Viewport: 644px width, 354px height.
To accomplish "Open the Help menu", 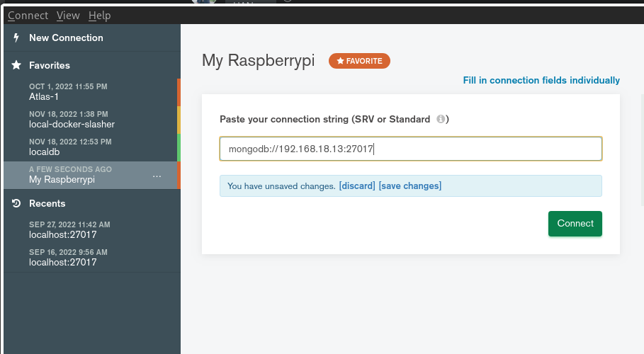I will 99,16.
